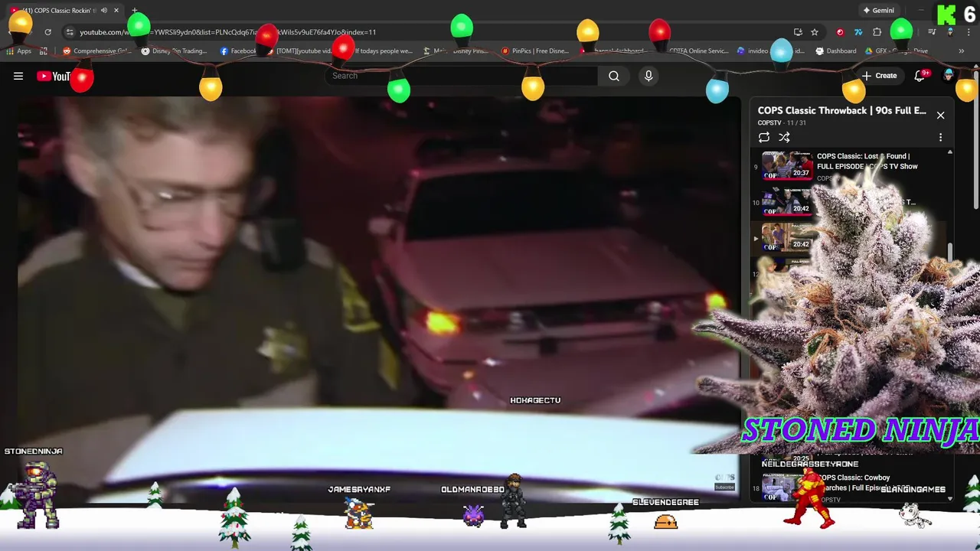The image size is (980, 551).
Task: Open the YouTube hamburger guide menu
Action: click(18, 76)
